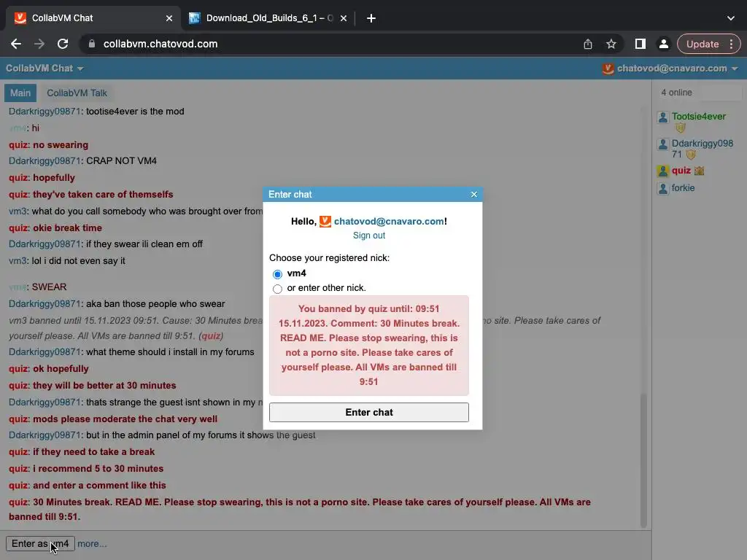Click the chatovod@cnavaro.com link in dialog

(389, 222)
